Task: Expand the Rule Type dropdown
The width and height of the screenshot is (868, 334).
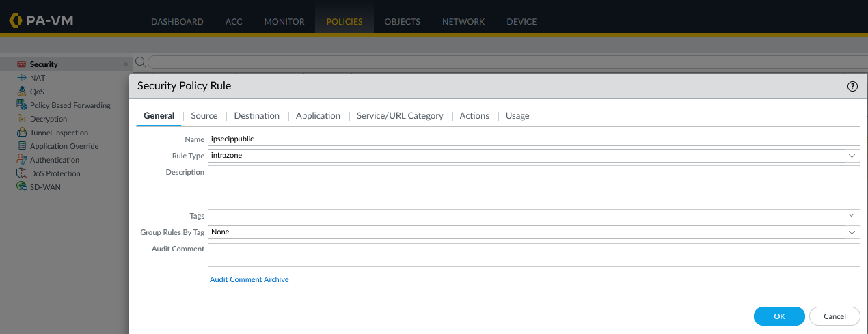Action: [852, 156]
